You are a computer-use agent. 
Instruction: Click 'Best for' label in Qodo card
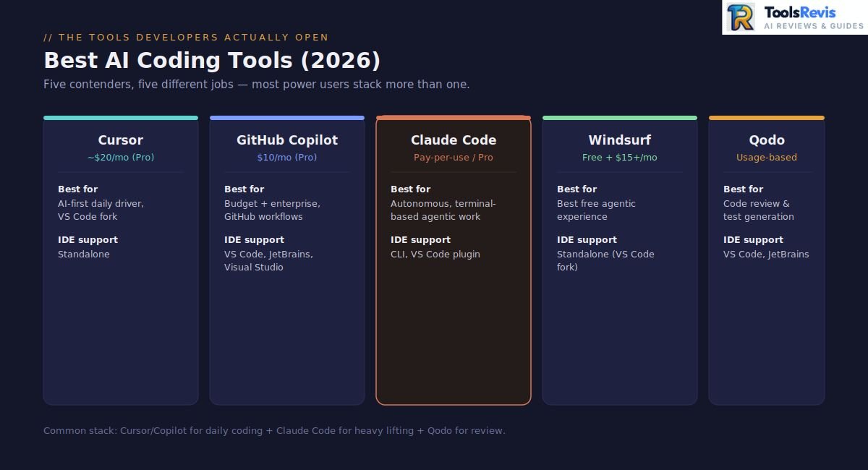point(743,189)
